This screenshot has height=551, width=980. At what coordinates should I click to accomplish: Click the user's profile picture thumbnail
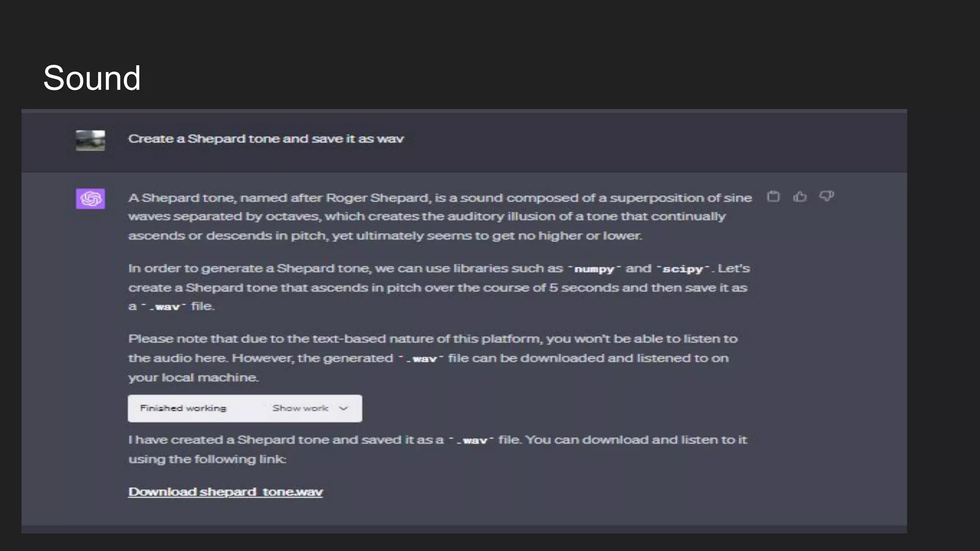tap(90, 140)
